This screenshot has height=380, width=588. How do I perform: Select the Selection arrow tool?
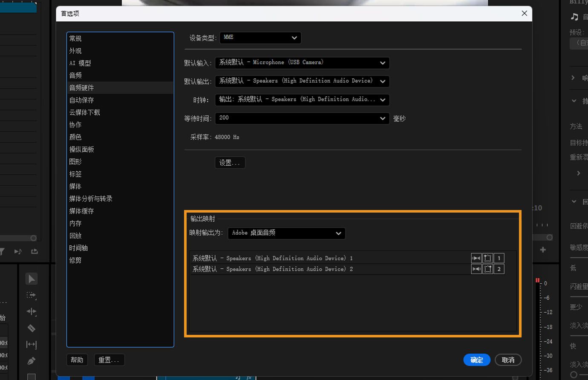coord(32,279)
